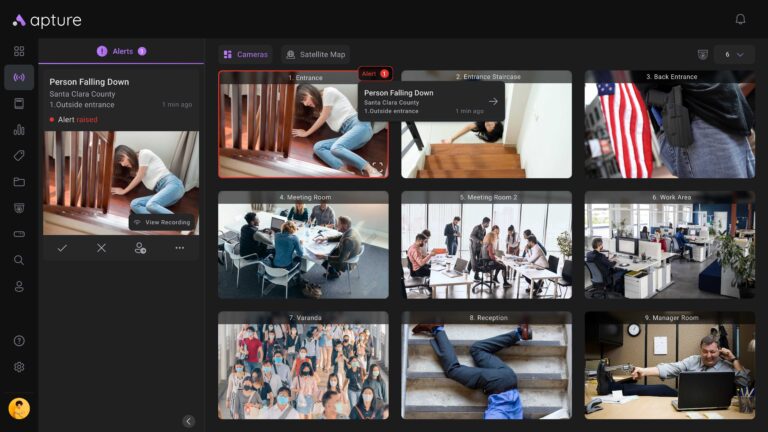Open the dashboard grid icon in sidebar
This screenshot has width=768, height=432.
point(18,51)
